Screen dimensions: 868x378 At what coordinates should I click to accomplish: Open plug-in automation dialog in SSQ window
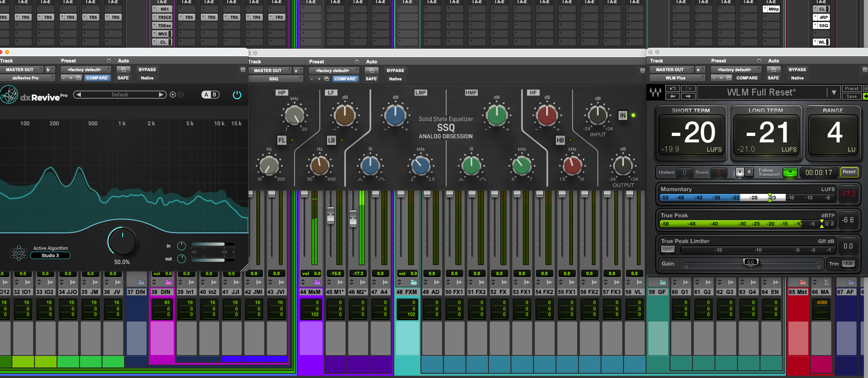pos(371,71)
